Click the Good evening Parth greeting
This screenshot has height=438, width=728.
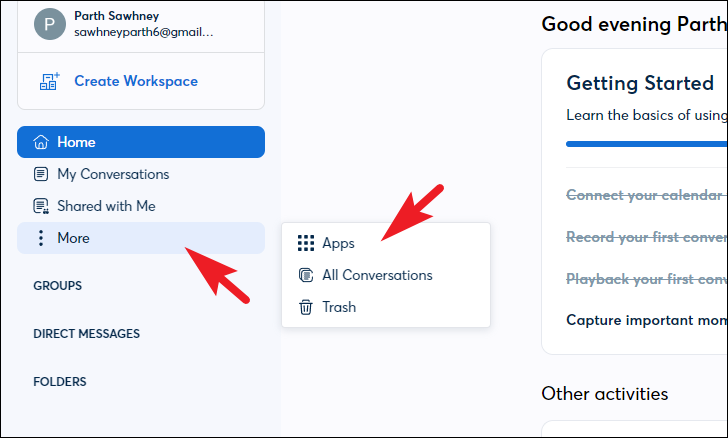634,24
